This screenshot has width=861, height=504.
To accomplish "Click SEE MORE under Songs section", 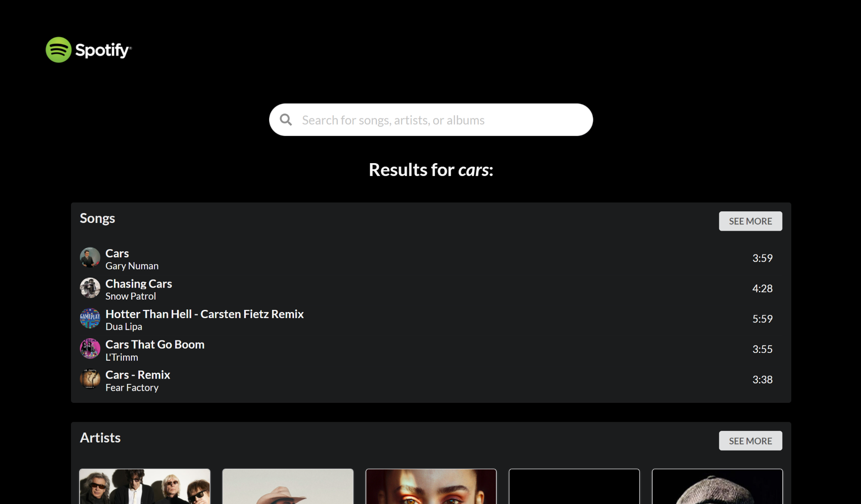I will [x=751, y=221].
